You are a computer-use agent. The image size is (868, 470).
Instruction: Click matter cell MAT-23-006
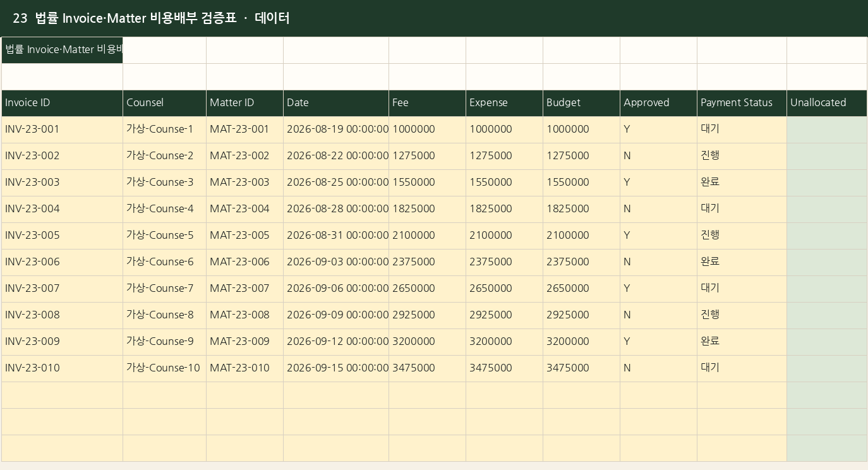244,262
